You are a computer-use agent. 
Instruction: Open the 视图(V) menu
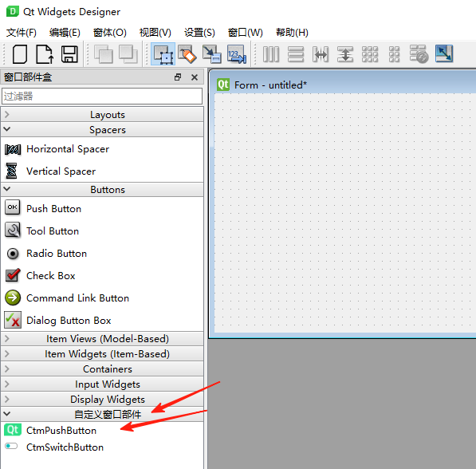point(155,33)
